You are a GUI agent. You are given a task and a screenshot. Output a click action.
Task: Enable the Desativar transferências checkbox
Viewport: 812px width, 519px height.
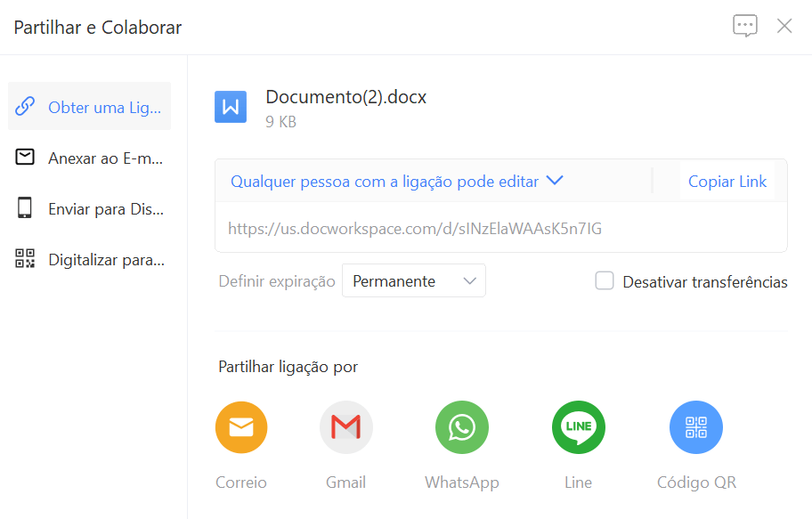pyautogui.click(x=605, y=280)
